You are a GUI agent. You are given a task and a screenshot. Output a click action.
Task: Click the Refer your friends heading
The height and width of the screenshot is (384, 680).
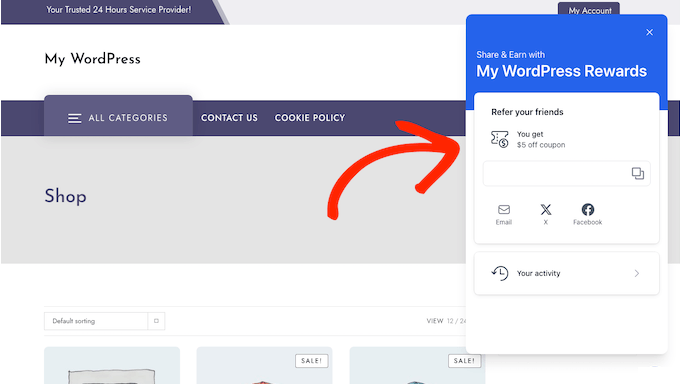coord(527,112)
